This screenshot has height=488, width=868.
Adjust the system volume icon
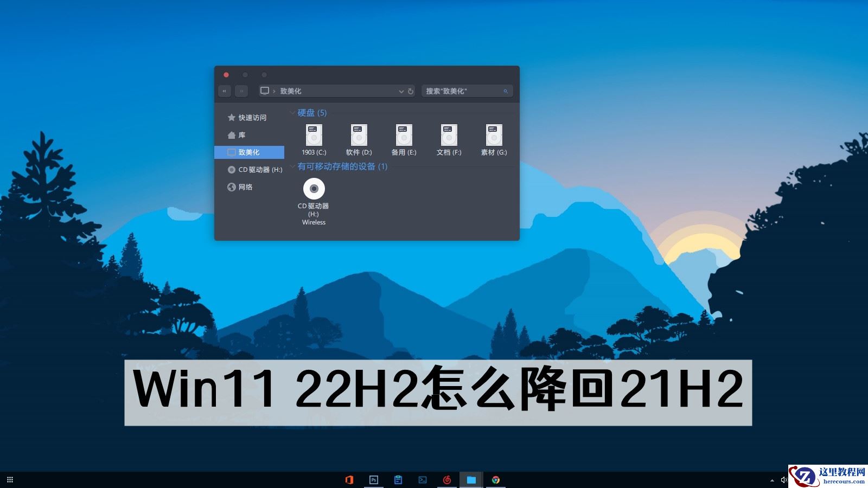pyautogui.click(x=783, y=480)
